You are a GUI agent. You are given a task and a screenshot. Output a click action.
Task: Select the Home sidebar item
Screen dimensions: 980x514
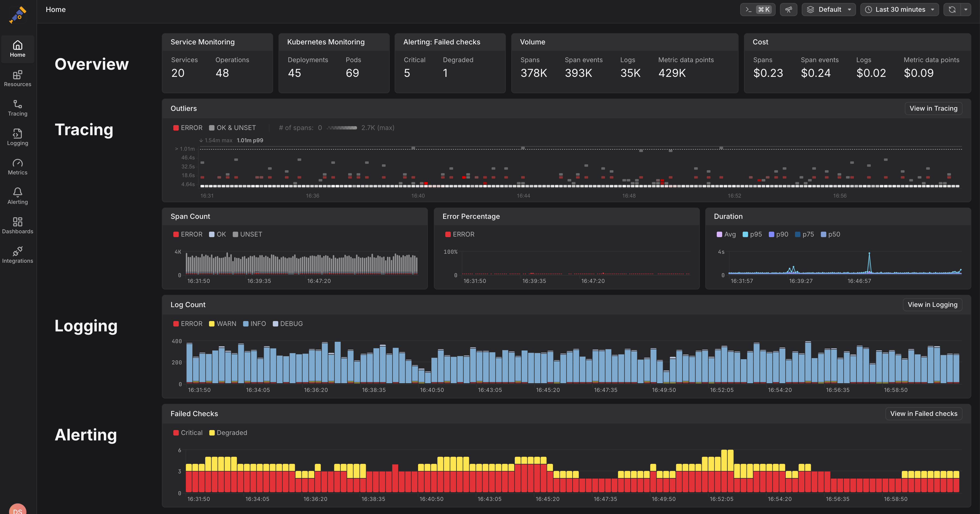click(17, 49)
